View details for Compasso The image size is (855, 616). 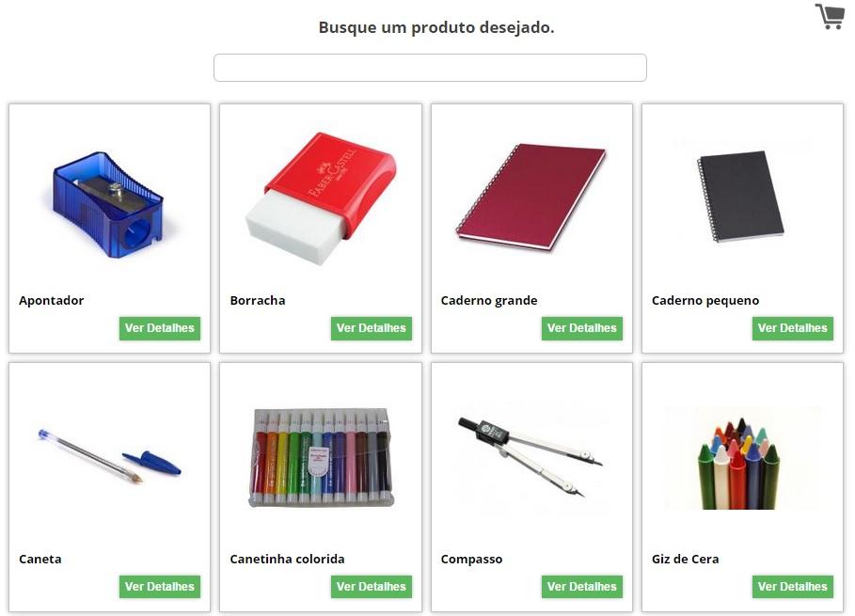click(x=582, y=587)
